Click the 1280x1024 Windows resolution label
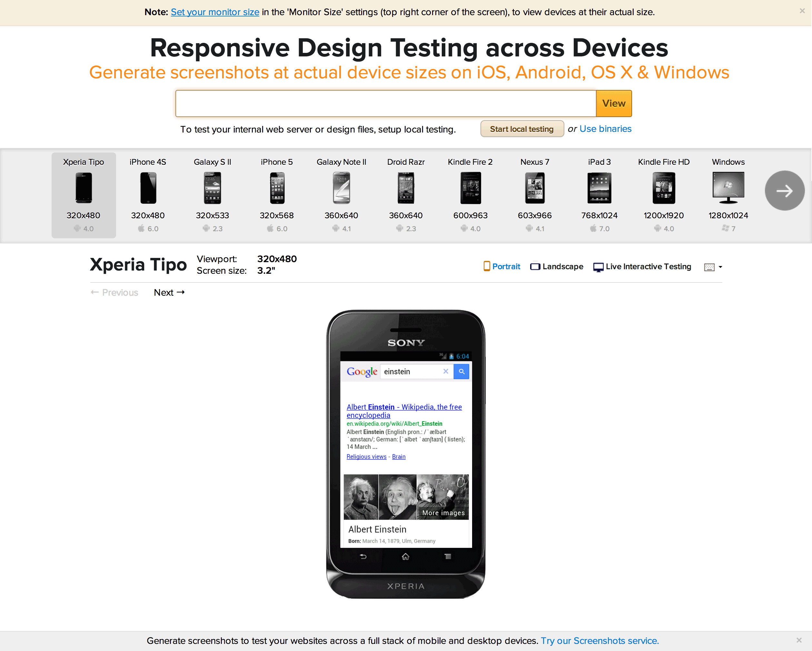Viewport: 812px width, 651px height. 728,215
